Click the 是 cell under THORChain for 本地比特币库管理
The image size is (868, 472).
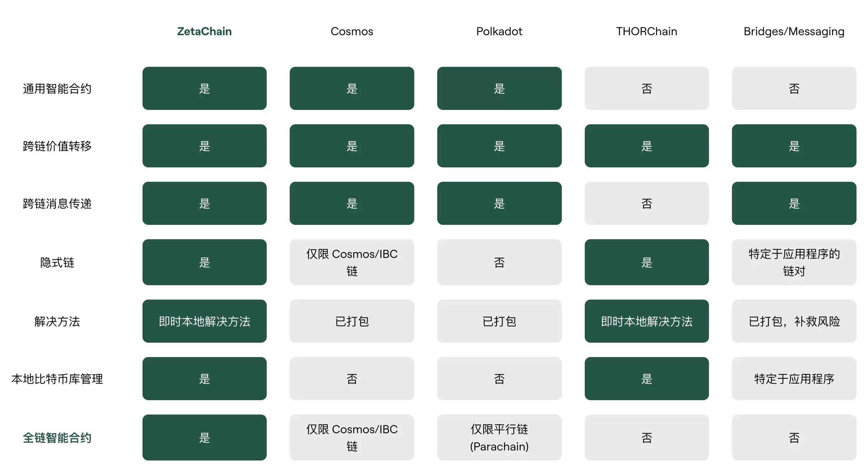[646, 379]
